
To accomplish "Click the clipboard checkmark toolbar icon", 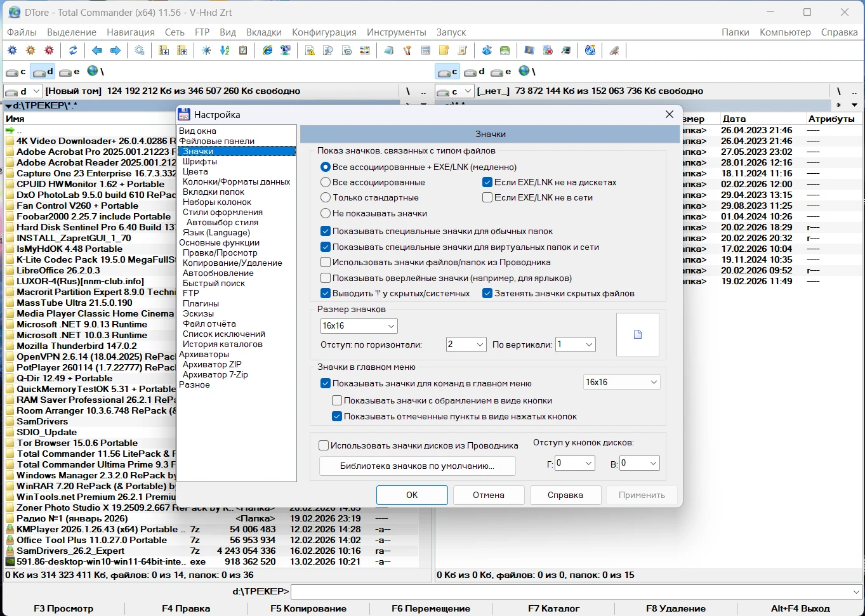I will (243, 51).
